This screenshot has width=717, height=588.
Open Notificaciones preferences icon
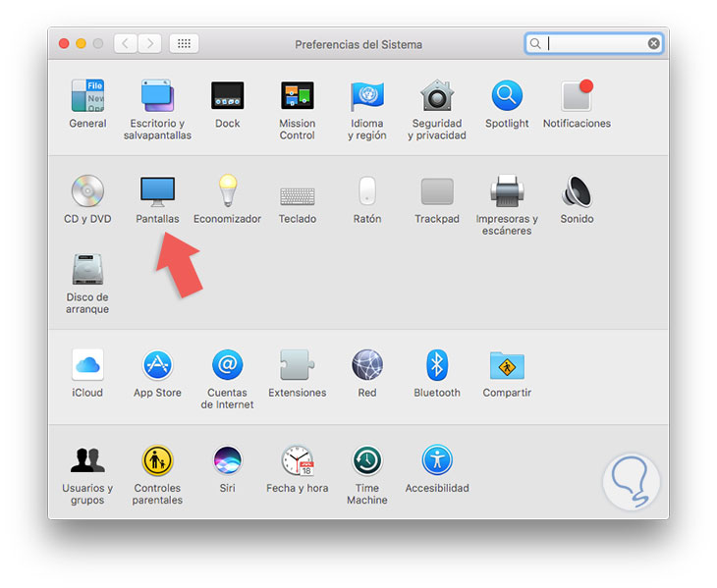click(x=578, y=95)
